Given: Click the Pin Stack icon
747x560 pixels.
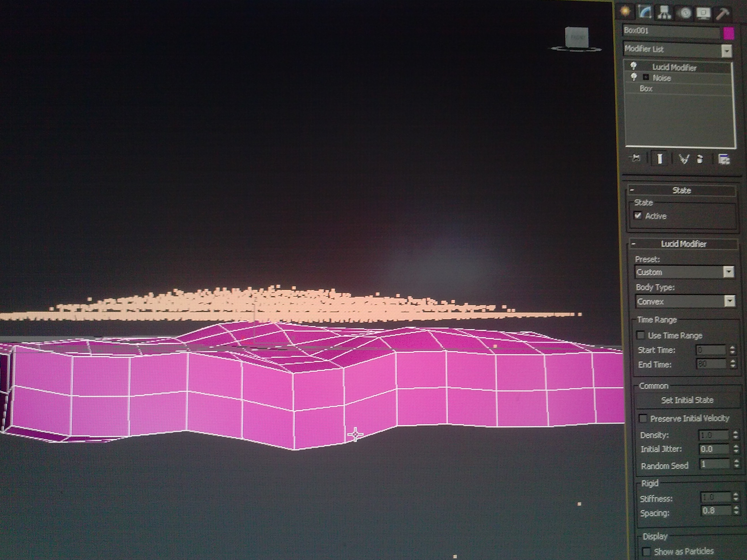Looking at the screenshot, I should [x=635, y=158].
